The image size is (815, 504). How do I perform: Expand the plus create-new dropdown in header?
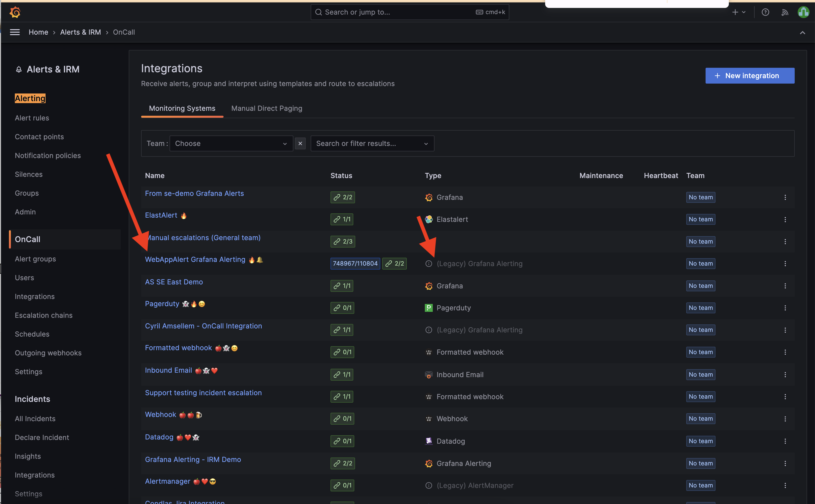click(739, 12)
